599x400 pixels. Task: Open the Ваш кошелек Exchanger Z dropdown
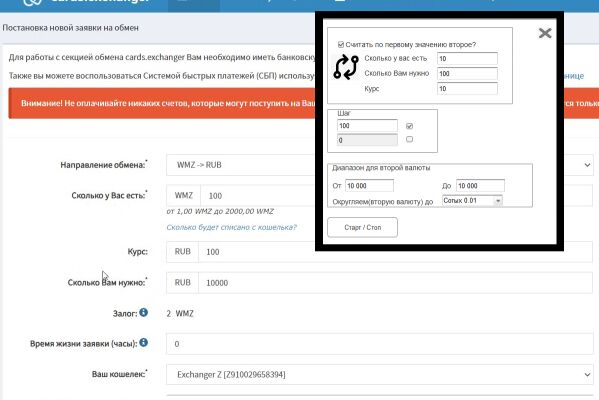tap(379, 374)
